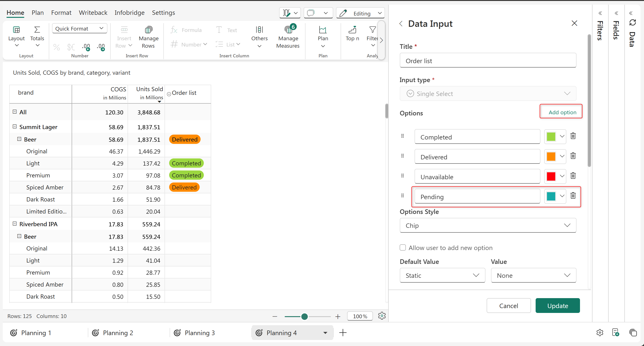This screenshot has width=644, height=346.
Task: Click the Top n analysis icon
Action: coord(352,30)
